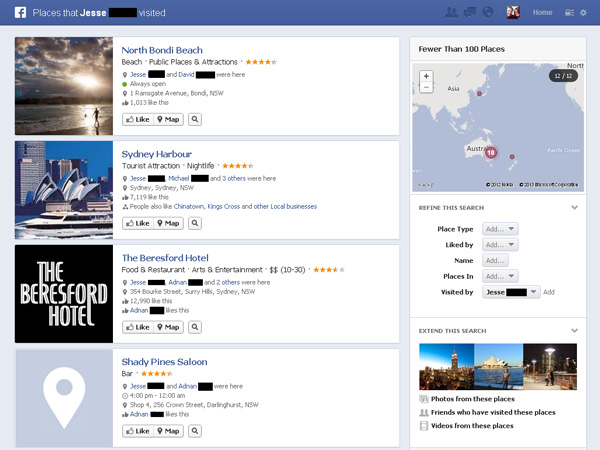
Task: Open Shady Pines Saloon page title
Action: (164, 362)
